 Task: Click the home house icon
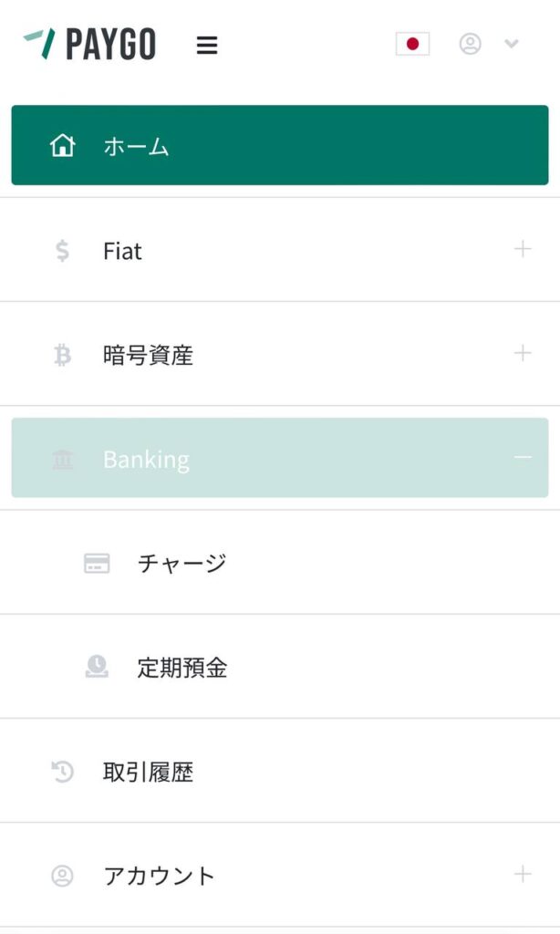click(x=62, y=146)
